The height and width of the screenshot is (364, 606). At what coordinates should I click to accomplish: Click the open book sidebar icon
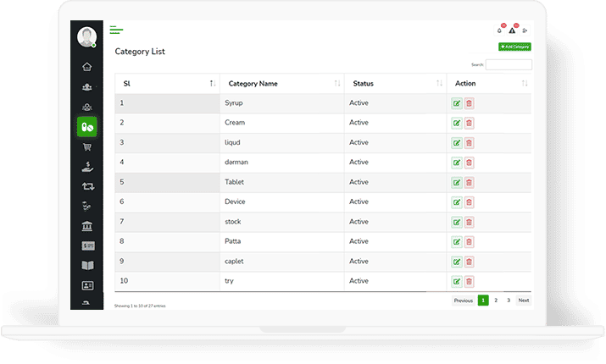coord(86,265)
